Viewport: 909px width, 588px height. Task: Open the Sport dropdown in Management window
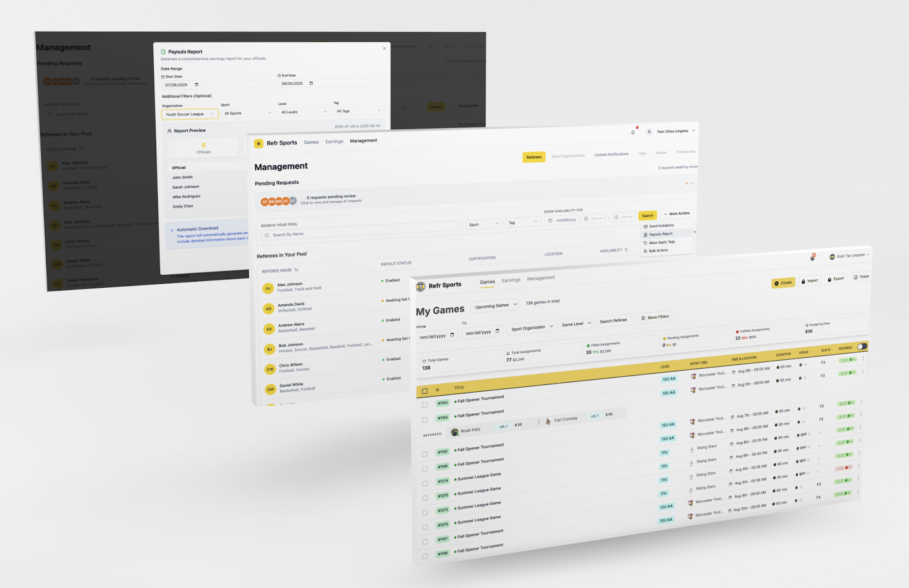click(483, 224)
